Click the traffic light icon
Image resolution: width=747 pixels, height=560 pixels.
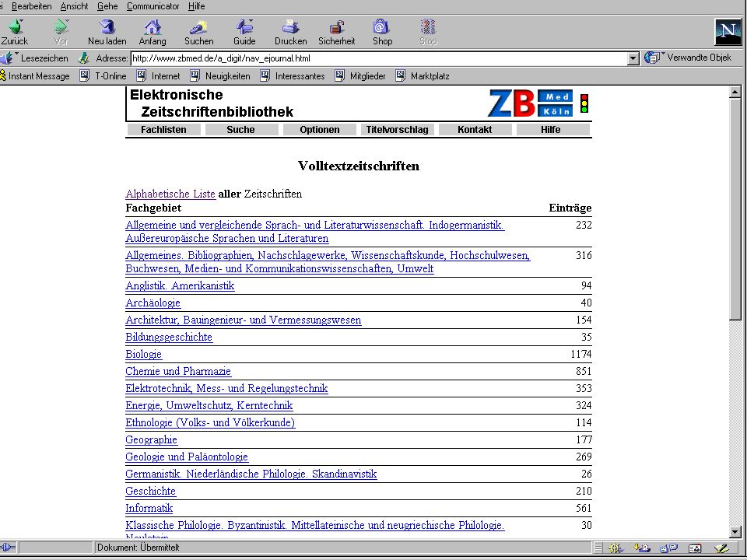click(x=584, y=103)
